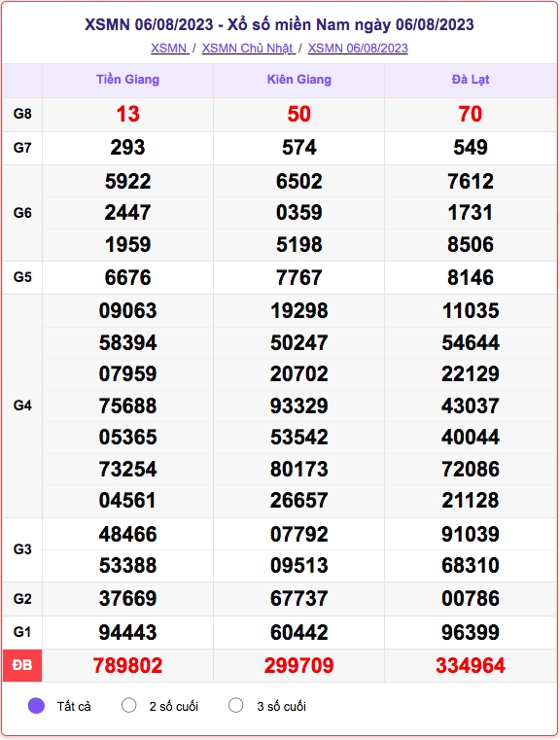Click the Tiền Giang column header

pyautogui.click(x=128, y=80)
